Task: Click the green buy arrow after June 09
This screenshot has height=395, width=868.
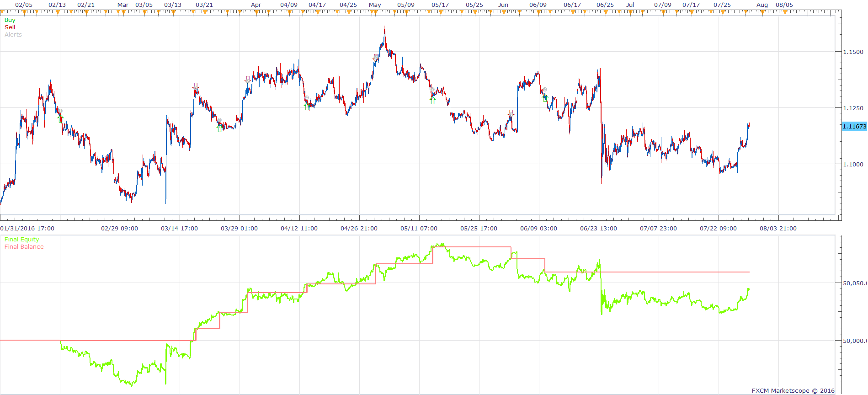Action: [545, 98]
